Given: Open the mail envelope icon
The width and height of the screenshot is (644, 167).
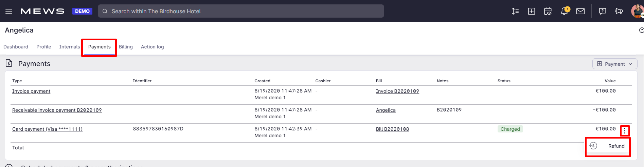Looking at the screenshot, I should pyautogui.click(x=580, y=11).
